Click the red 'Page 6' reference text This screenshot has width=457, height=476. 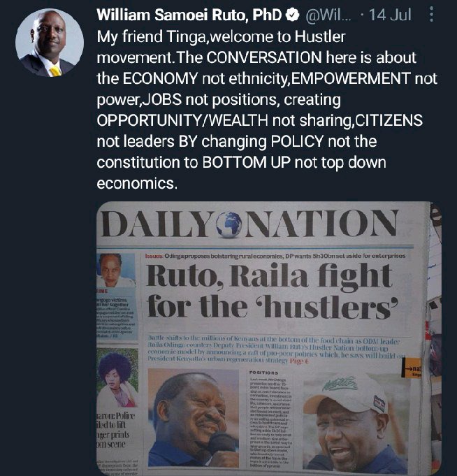299,361
